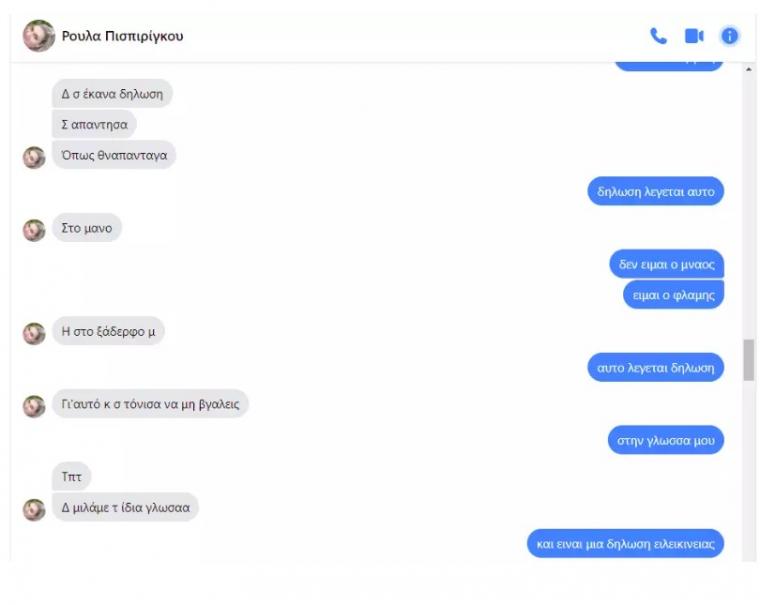This screenshot has height=605, width=760.
Task: Select the 'Σ απαντησα' message bubble
Action: [x=94, y=125]
